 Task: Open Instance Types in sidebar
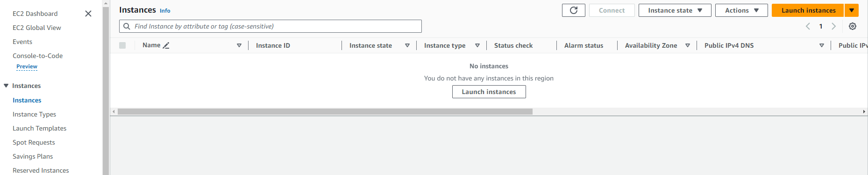click(x=34, y=114)
